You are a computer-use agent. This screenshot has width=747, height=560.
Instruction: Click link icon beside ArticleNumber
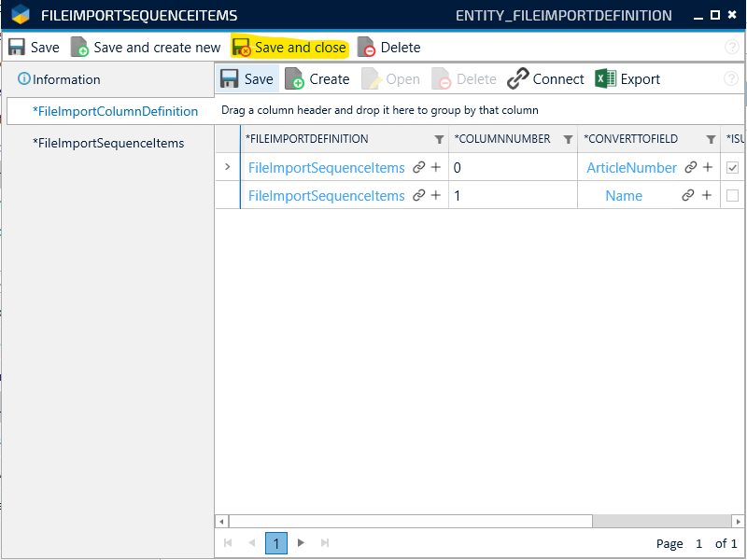691,168
